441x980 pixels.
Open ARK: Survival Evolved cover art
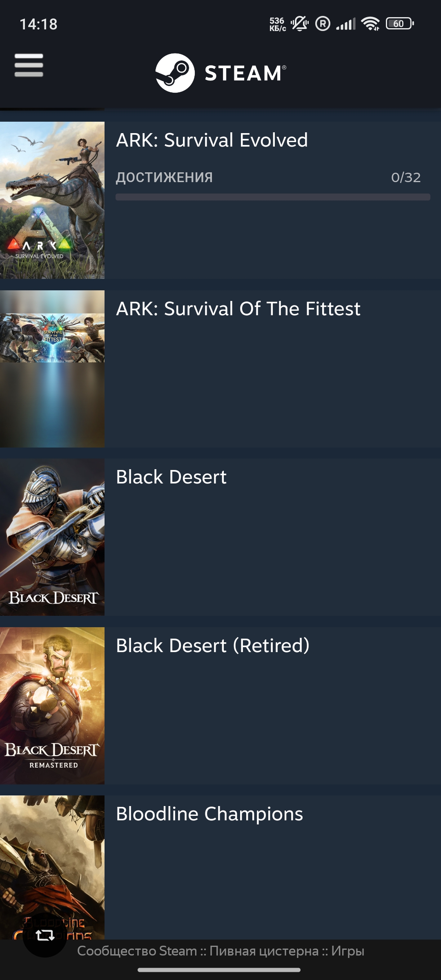pyautogui.click(x=52, y=200)
